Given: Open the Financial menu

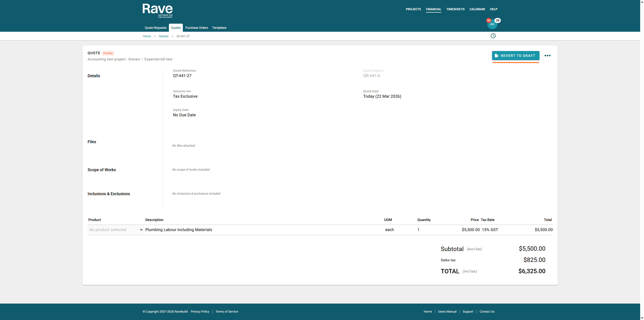Looking at the screenshot, I should 434,9.
